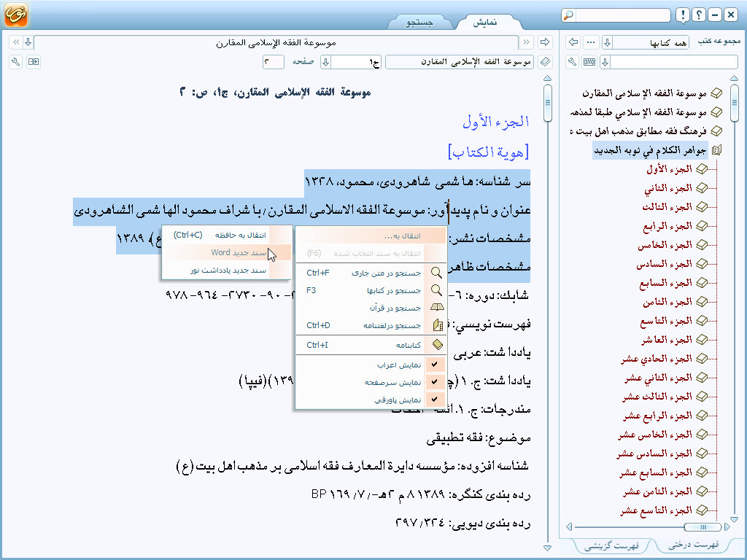This screenshot has height=560, width=747.
Task: Click magnifier icon for جستجو در کتابها
Action: click(436, 290)
